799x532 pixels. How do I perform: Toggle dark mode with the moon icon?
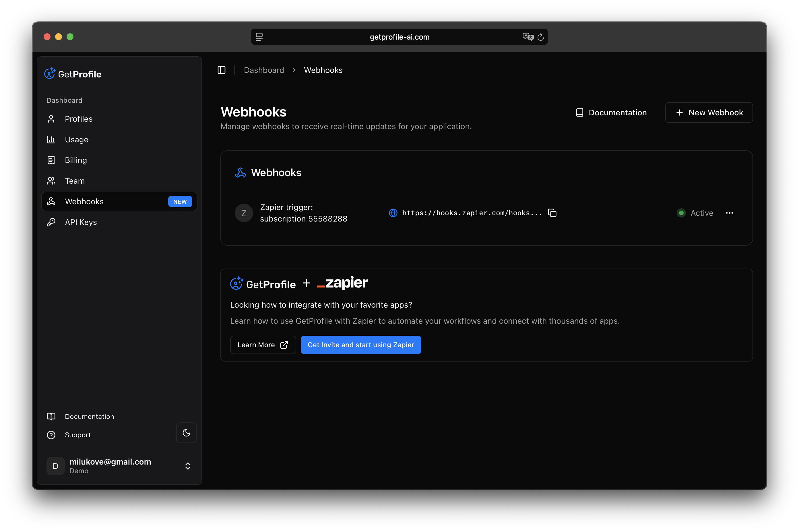186,433
